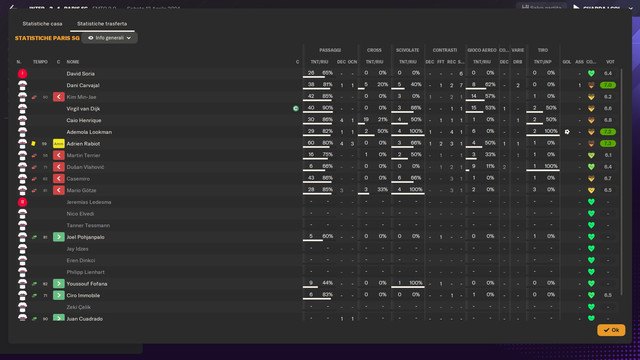
Task: Open player Dušan Vlahović
Action: (85, 167)
